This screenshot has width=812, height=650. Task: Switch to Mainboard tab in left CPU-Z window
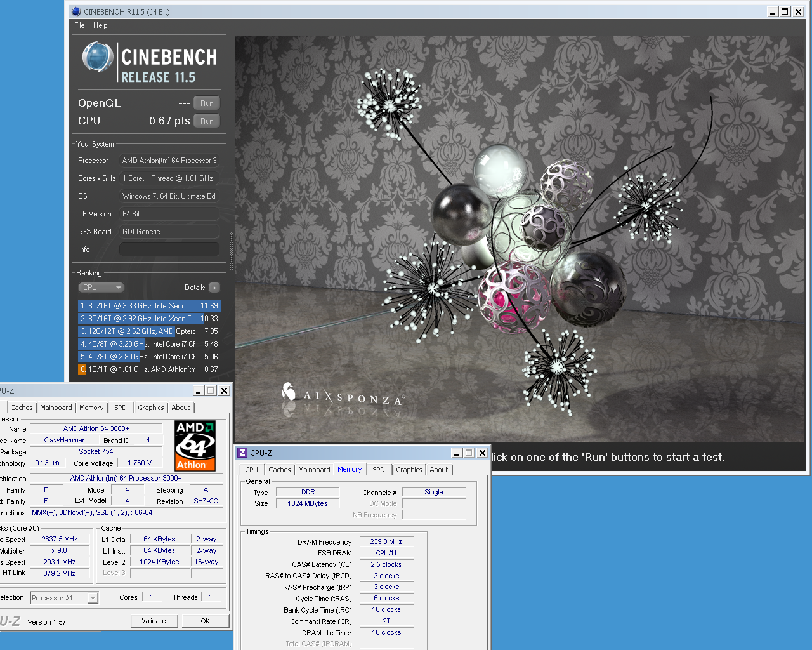pos(56,408)
